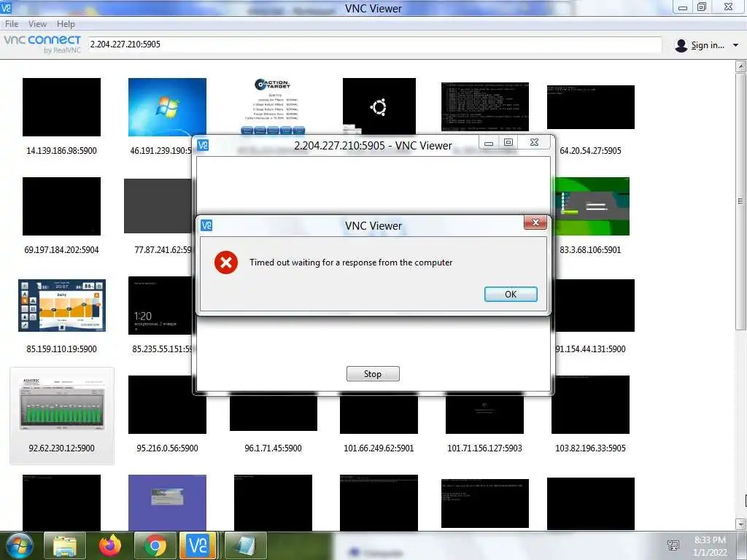Click the terminal thumbnail left of 64.20.54.27:5905

click(485, 106)
